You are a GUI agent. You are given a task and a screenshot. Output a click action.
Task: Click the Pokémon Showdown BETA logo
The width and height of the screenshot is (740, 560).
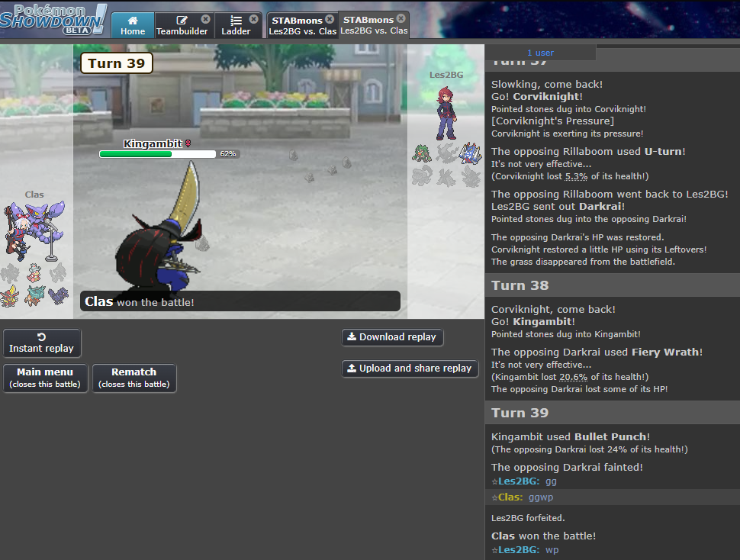click(53, 19)
